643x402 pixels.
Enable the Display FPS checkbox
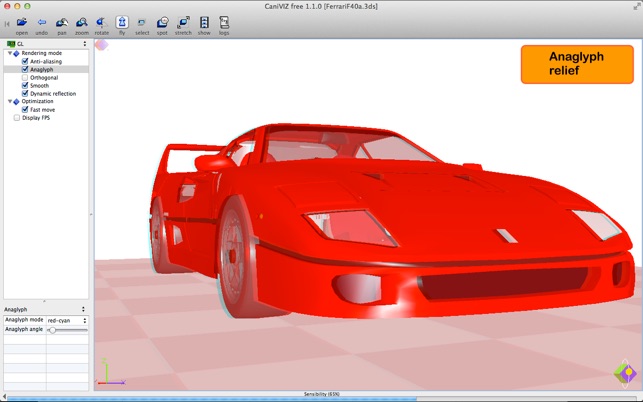pos(17,118)
